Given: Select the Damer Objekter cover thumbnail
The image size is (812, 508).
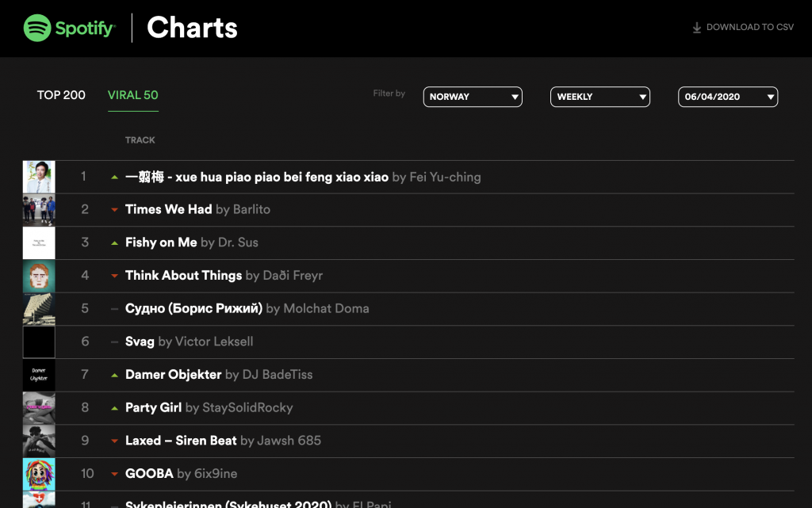Looking at the screenshot, I should tap(39, 375).
